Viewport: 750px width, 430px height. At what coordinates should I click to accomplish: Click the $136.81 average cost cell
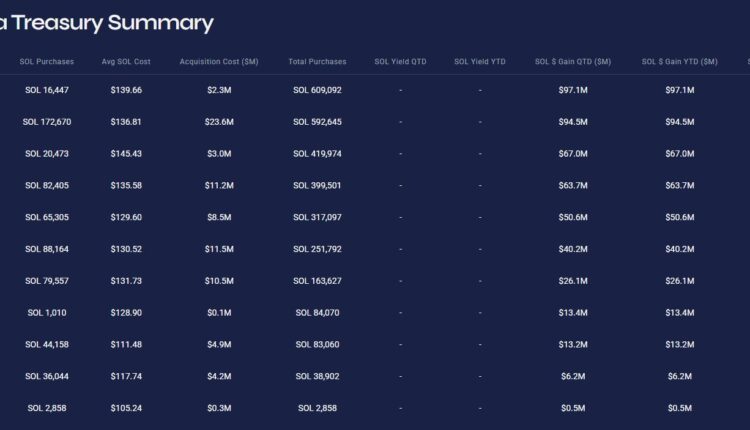pyautogui.click(x=126, y=122)
